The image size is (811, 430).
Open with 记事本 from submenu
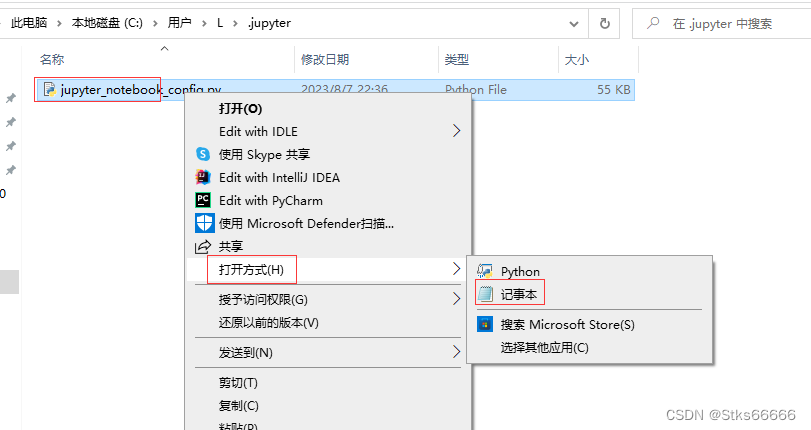coord(519,294)
